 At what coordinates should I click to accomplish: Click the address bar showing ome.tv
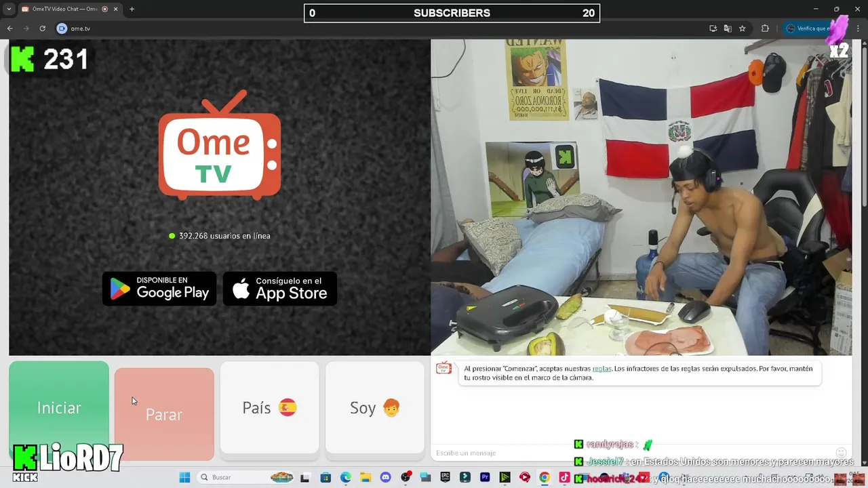click(x=380, y=28)
